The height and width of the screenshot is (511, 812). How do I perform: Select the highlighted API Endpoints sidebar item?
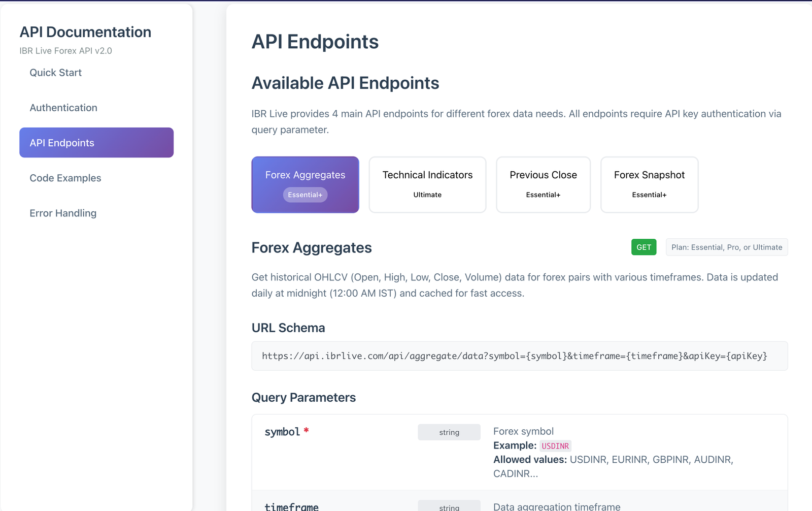pos(96,143)
